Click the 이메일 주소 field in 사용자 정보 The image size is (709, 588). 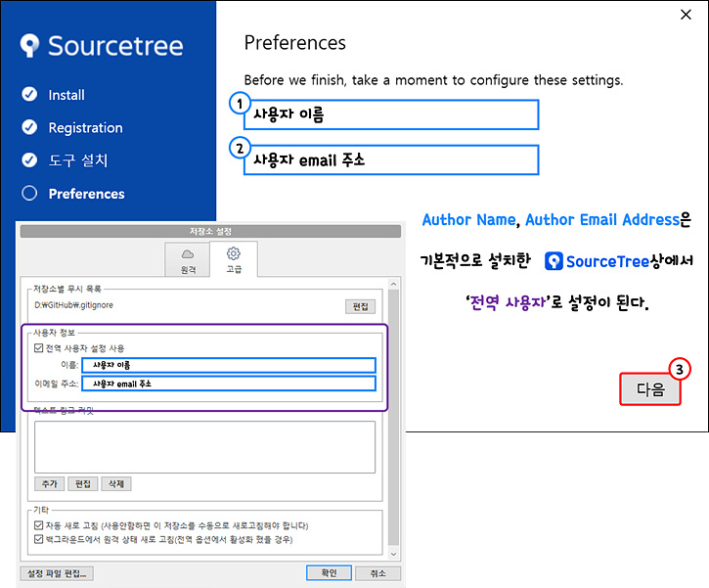coord(229,384)
